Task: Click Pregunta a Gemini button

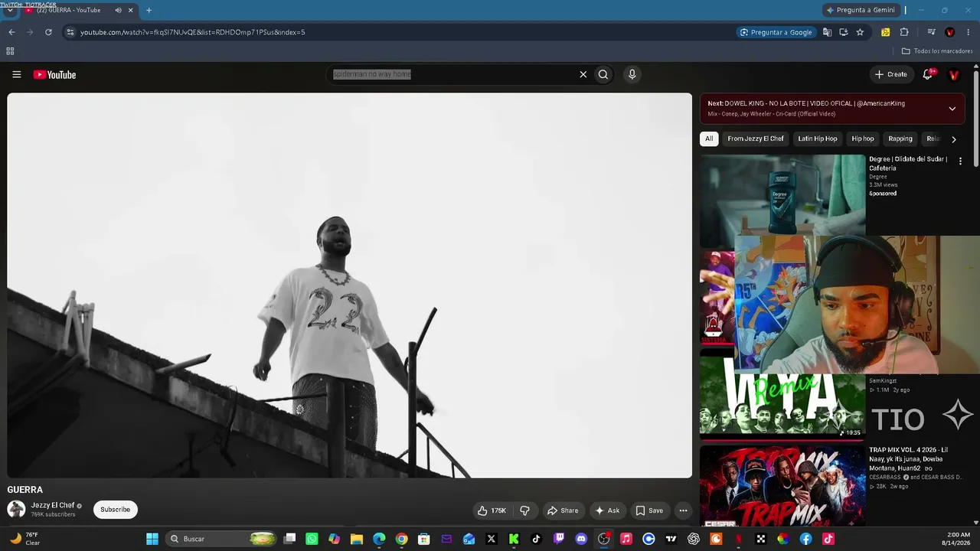Action: [860, 10]
